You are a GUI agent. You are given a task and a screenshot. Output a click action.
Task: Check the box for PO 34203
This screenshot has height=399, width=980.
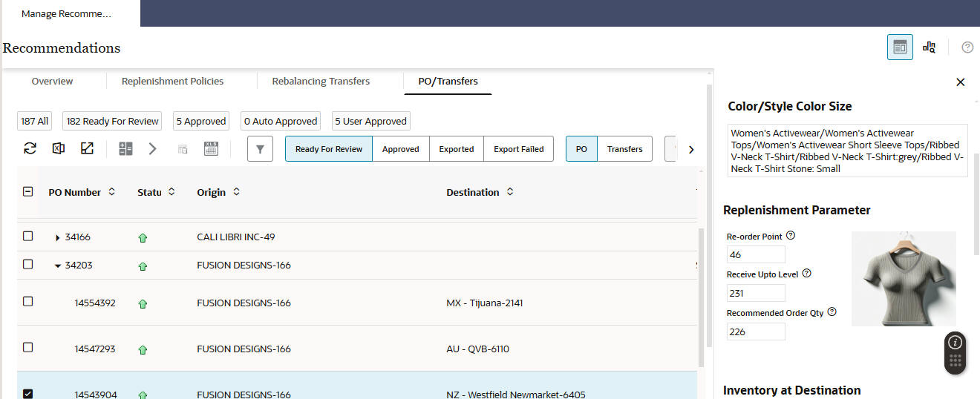(x=27, y=263)
